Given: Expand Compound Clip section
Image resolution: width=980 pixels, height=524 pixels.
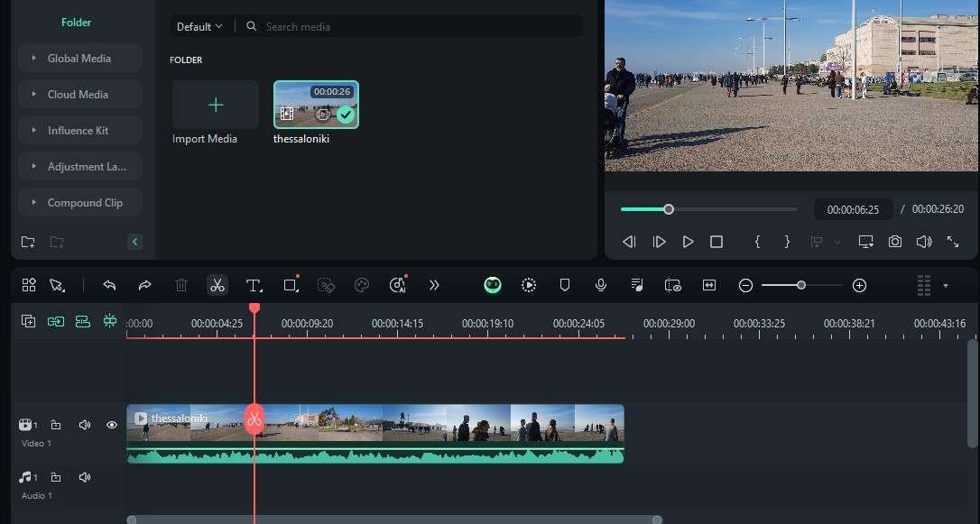Looking at the screenshot, I should pyautogui.click(x=80, y=203).
